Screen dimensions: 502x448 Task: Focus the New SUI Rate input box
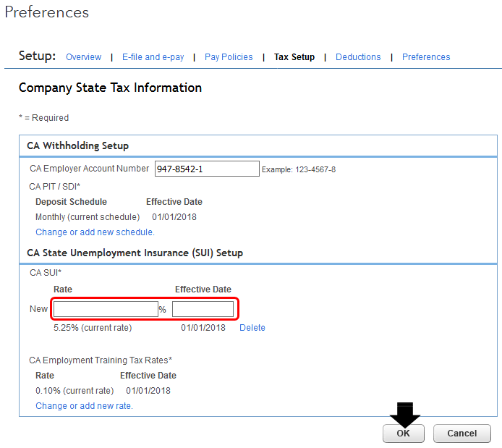click(105, 309)
